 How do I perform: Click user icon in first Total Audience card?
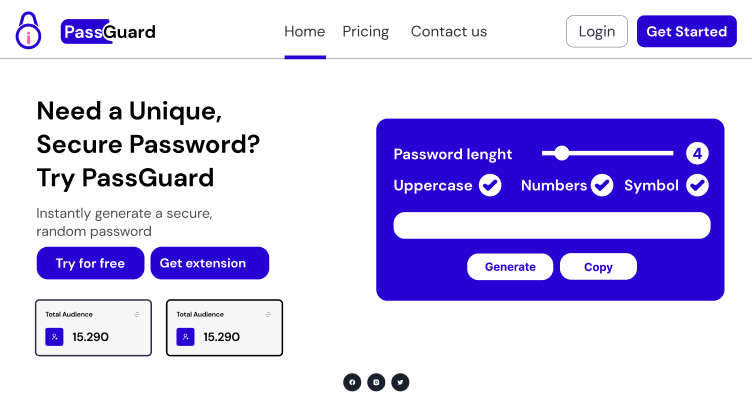point(54,337)
